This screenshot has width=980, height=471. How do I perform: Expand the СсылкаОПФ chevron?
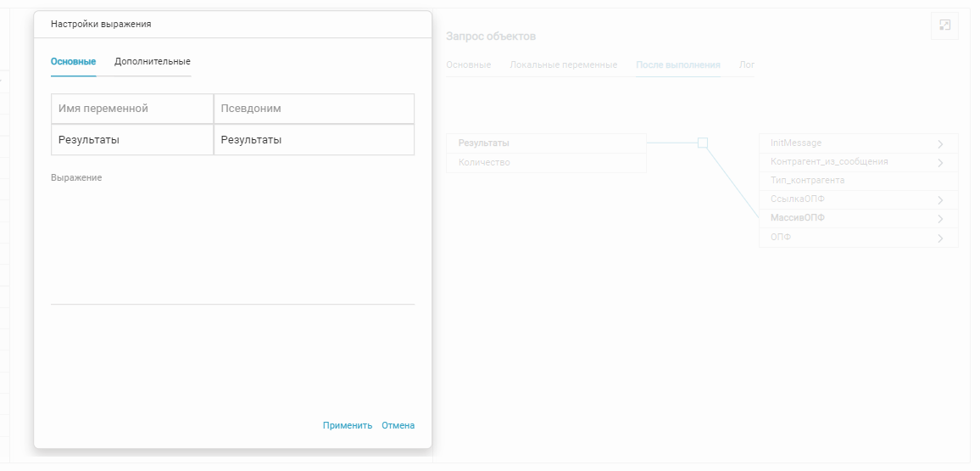(x=940, y=200)
